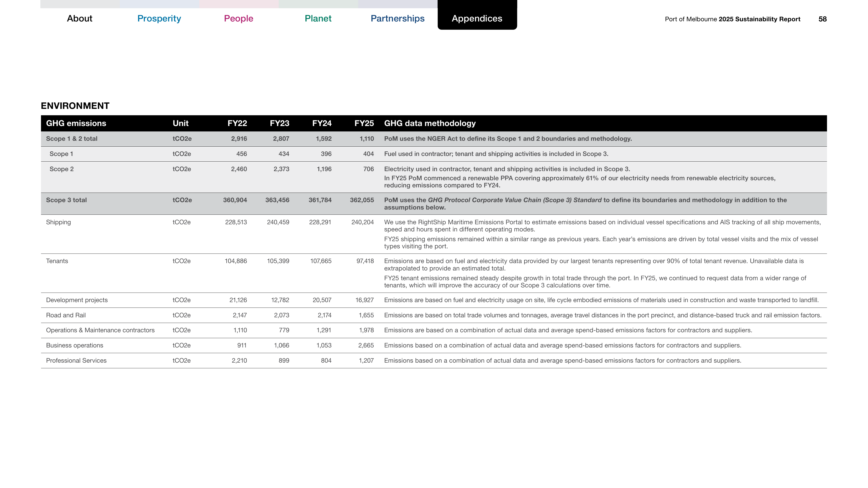Click Scope 3 total FY22 value 360,904
The height and width of the screenshot is (488, 868).
235,200
